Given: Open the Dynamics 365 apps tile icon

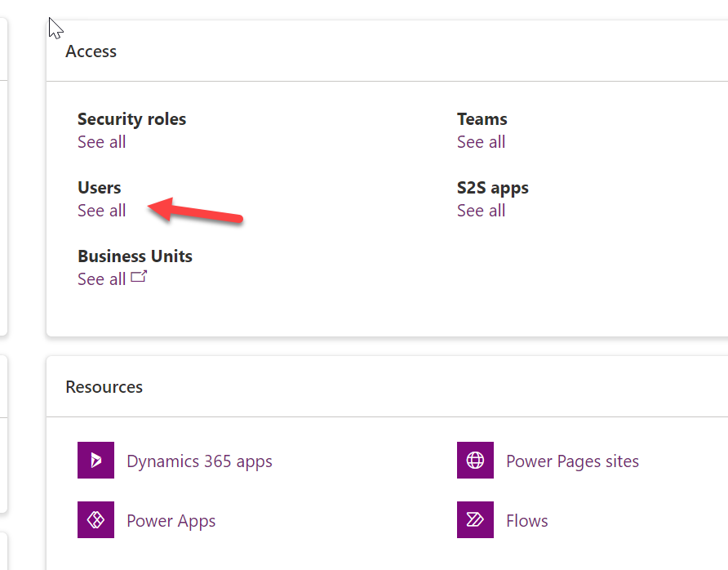Looking at the screenshot, I should pos(95,460).
